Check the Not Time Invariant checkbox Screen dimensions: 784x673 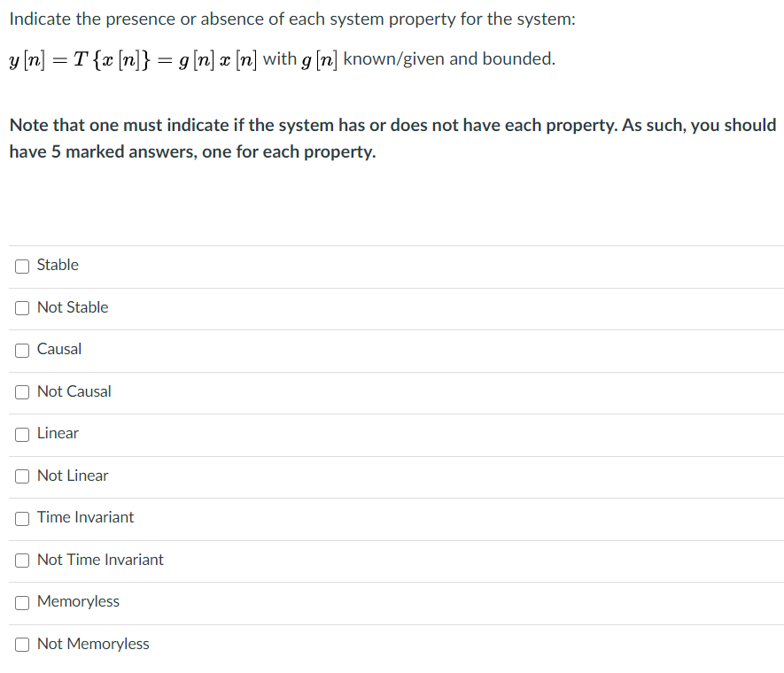pos(21,561)
